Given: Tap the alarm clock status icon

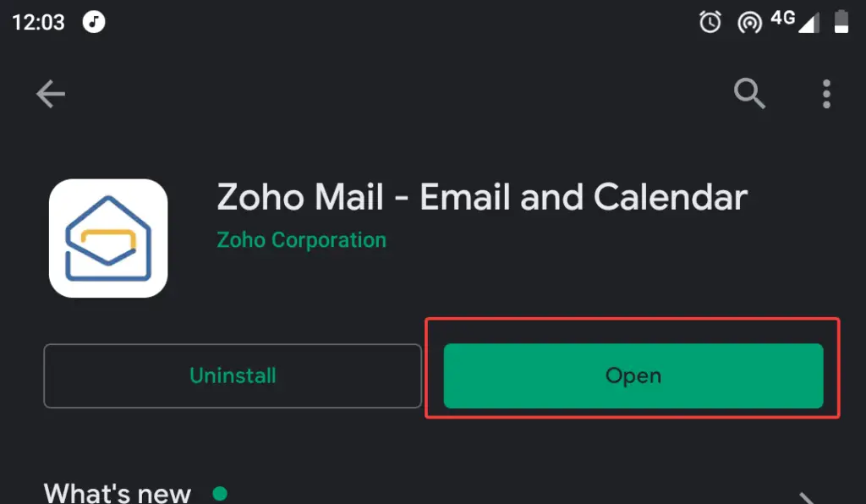Looking at the screenshot, I should pos(710,22).
